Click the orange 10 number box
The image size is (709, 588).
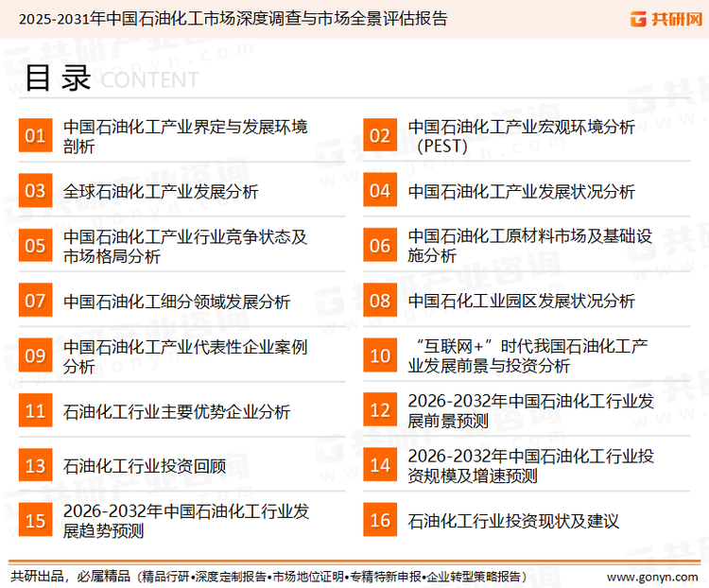[x=380, y=355]
